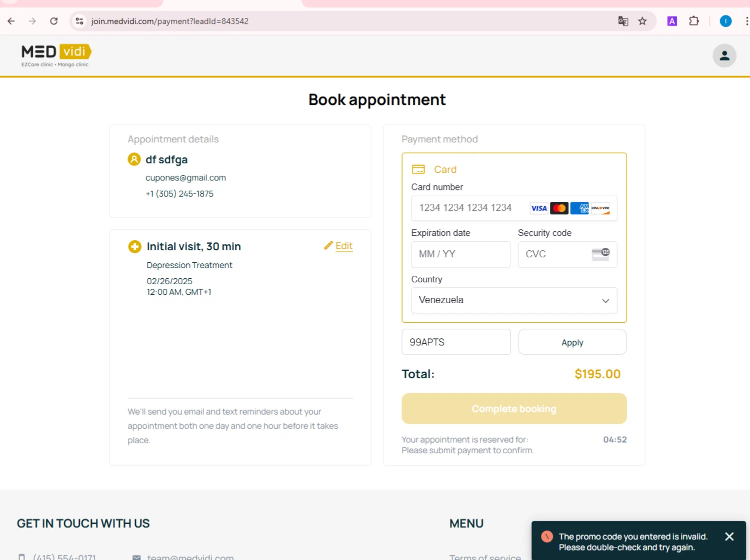This screenshot has width=750, height=560.
Task: Click the 02/26/2025 appointment date
Action: pos(169,281)
